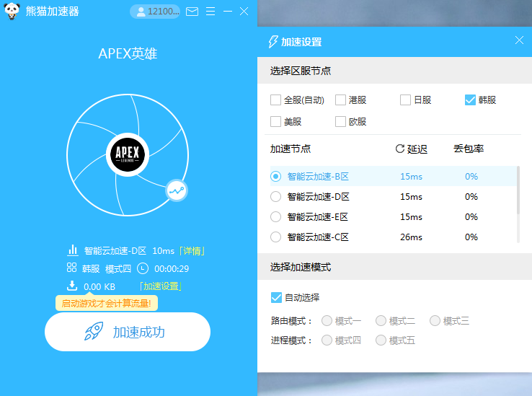Select 模式一 routing mode
Screen dimensions: 532x396
pyautogui.click(x=327, y=320)
